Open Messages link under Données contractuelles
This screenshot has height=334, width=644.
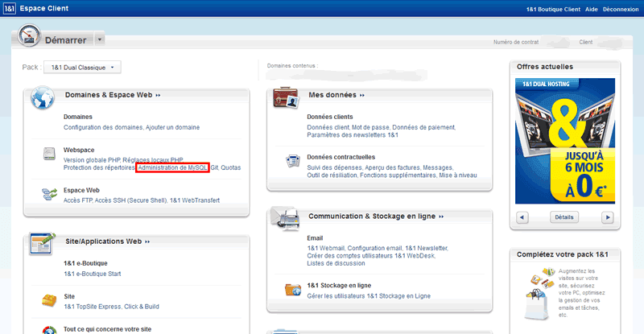pos(437,167)
